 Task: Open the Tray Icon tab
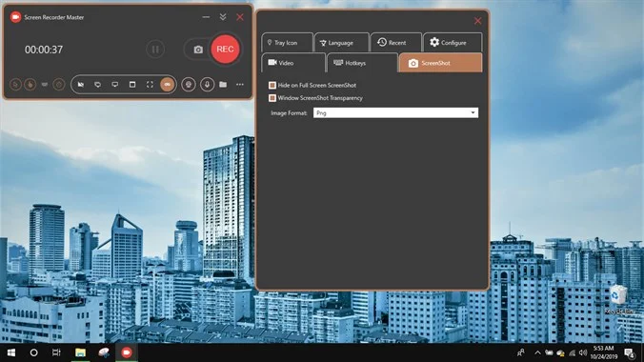(287, 43)
